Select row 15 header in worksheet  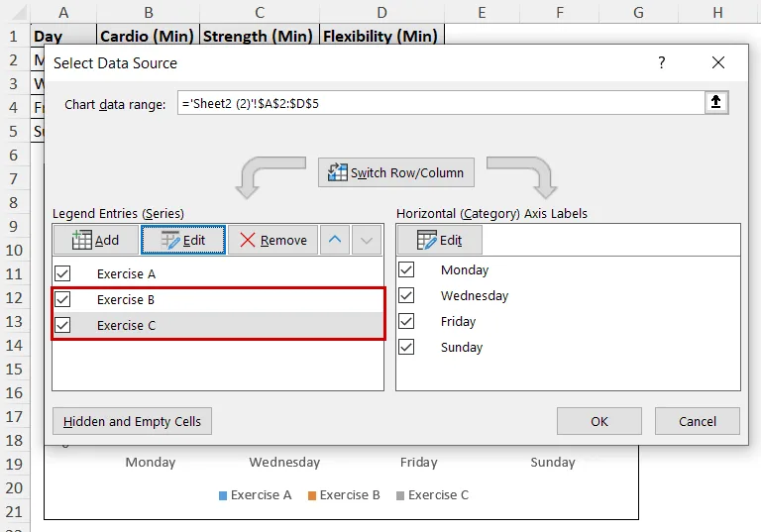pyautogui.click(x=14, y=369)
